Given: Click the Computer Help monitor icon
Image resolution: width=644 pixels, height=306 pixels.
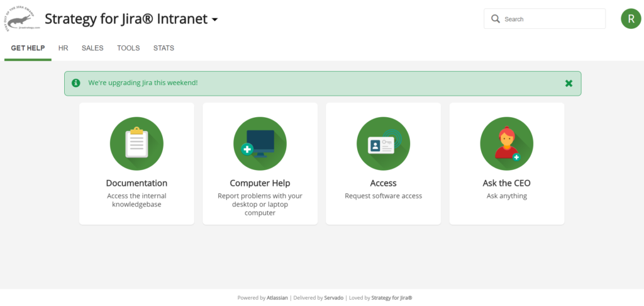Looking at the screenshot, I should point(260,144).
